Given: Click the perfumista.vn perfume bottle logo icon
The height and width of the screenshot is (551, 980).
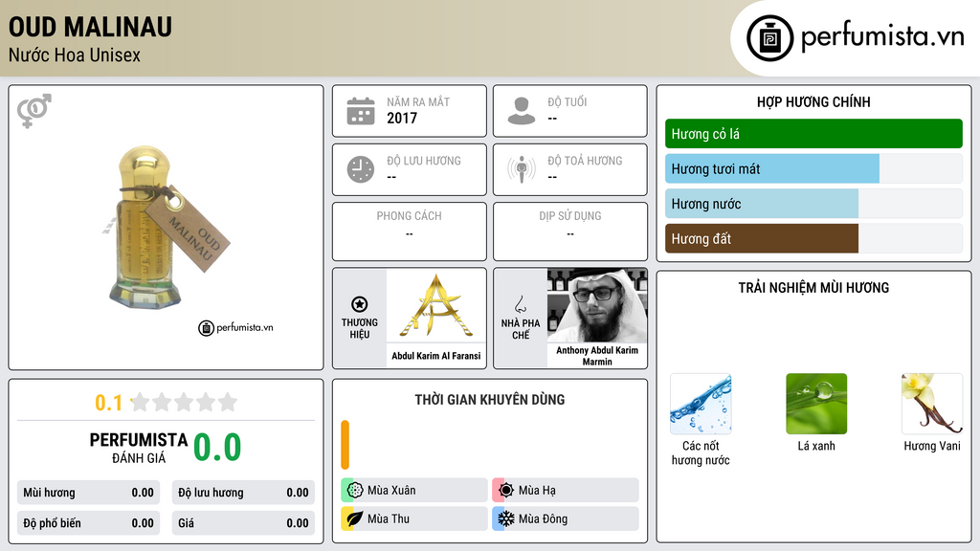Looking at the screenshot, I should tap(769, 38).
